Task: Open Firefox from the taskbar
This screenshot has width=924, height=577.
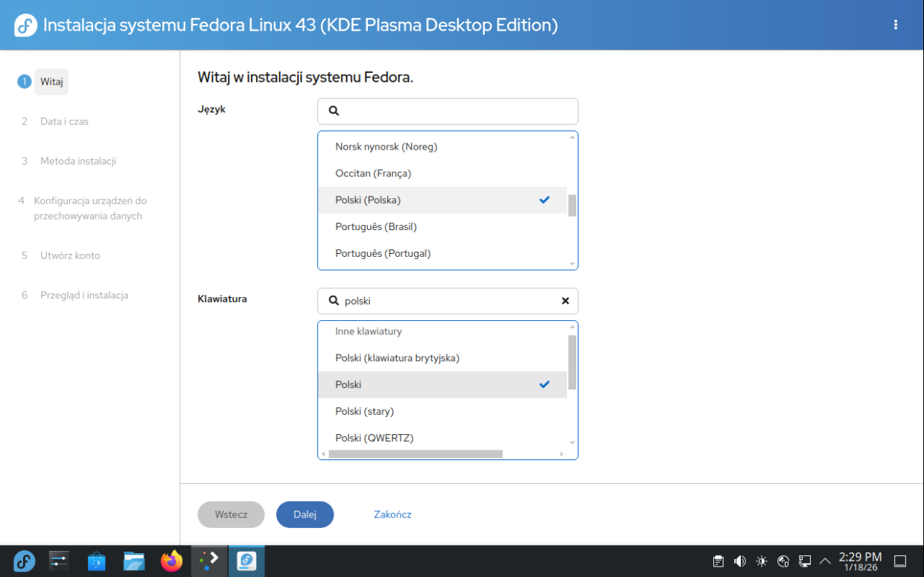Action: click(x=171, y=561)
